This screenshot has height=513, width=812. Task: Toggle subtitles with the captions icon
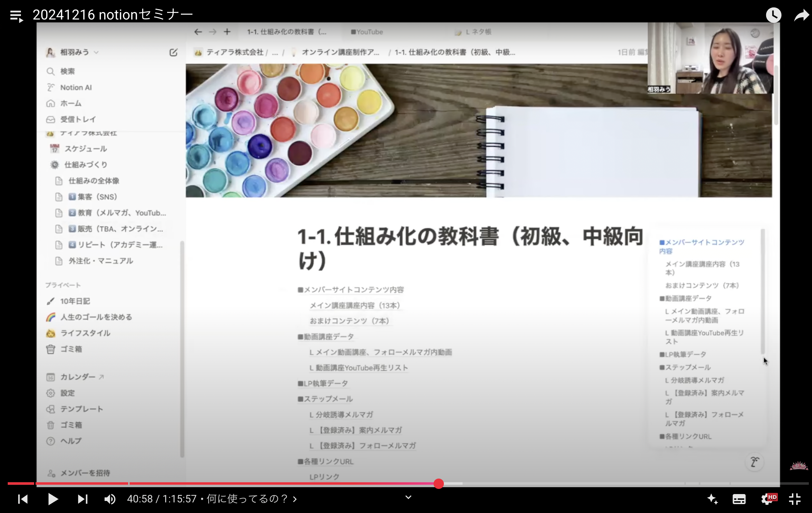[x=739, y=499]
